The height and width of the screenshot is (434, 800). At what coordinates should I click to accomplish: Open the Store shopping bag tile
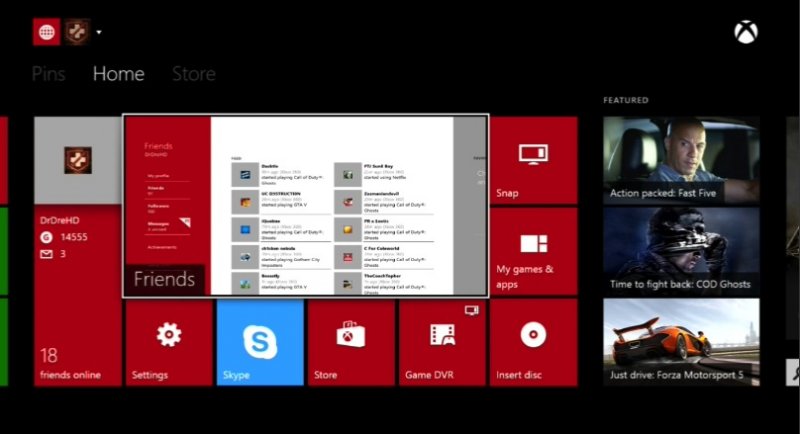(351, 343)
